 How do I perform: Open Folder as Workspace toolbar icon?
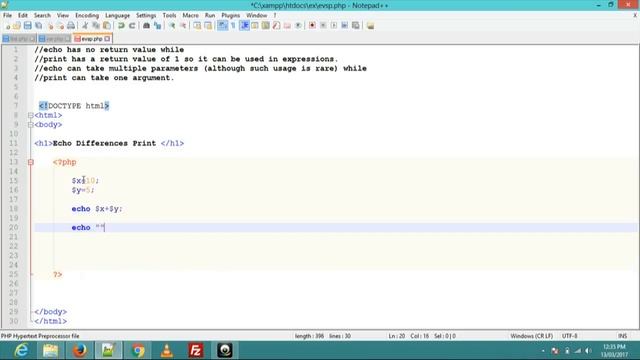287,26
